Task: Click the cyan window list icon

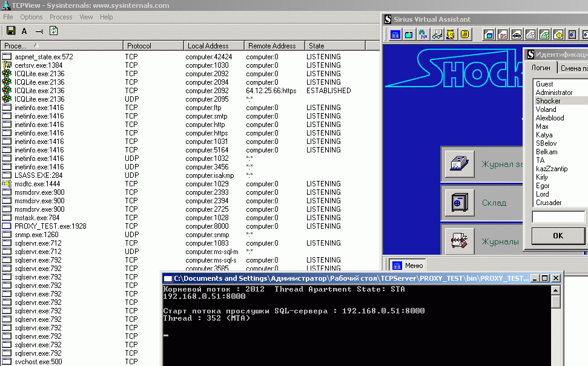Action: click(x=489, y=35)
